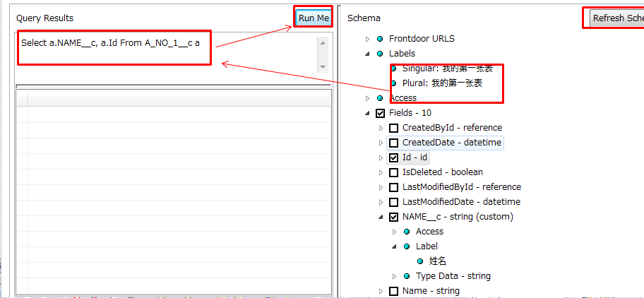
Task: Select the 姓名 label value
Action: [x=438, y=261]
